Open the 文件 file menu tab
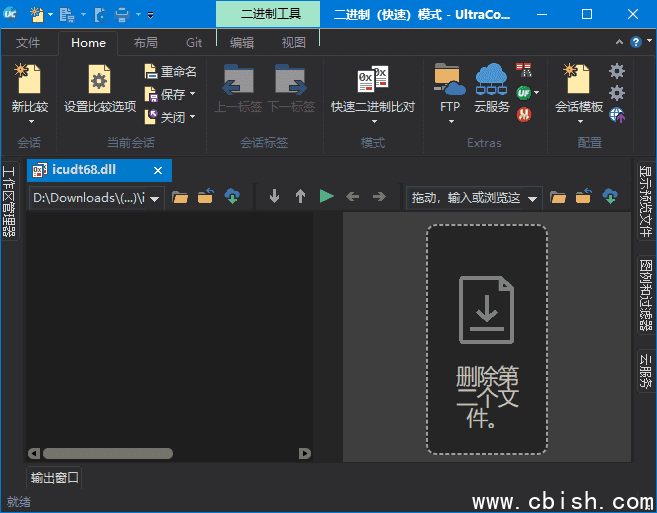This screenshot has height=513, width=657. tap(28, 43)
